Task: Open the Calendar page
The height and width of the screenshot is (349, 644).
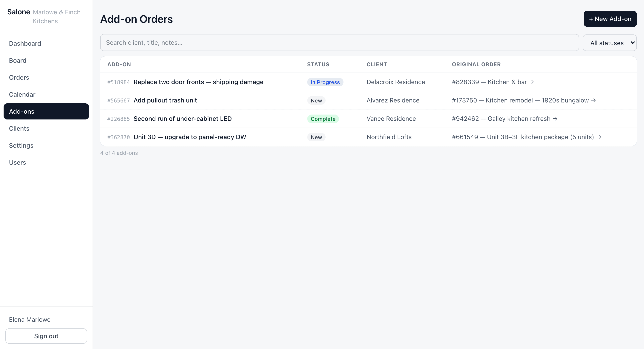Action: coord(46,95)
